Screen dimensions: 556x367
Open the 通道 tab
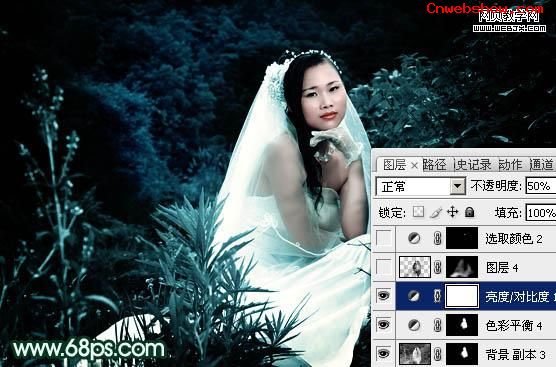[x=541, y=165]
